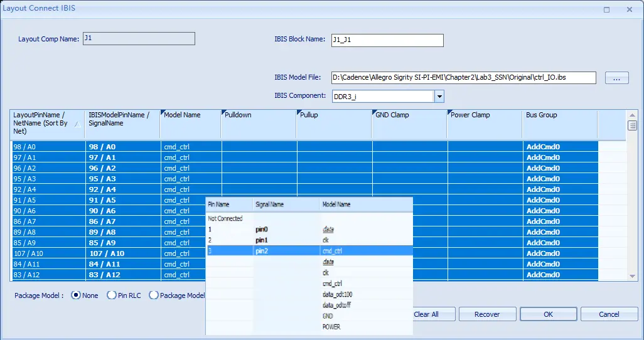The height and width of the screenshot is (340, 644).
Task: Select the 89 / A8 layout pin cell
Action: (x=48, y=232)
